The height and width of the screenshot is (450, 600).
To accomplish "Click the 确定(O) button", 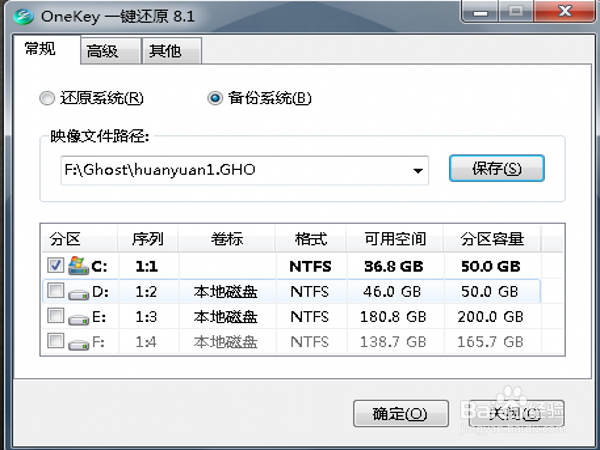I will pos(401,414).
